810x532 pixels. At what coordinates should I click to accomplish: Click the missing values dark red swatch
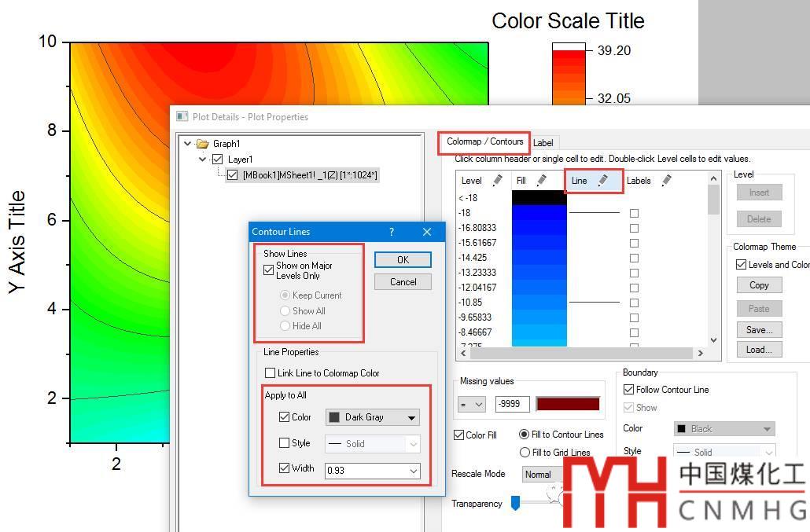click(x=568, y=403)
